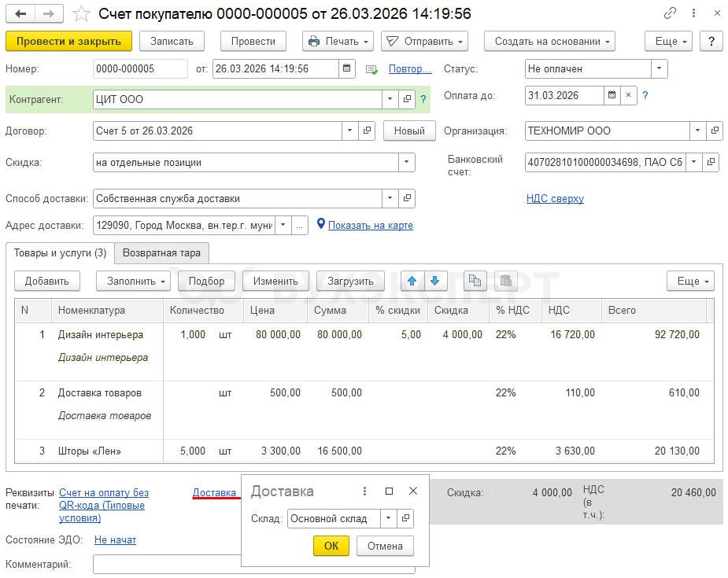Move selected row down with arrow icon
Viewport: 728px width, 578px height.
tap(434, 281)
